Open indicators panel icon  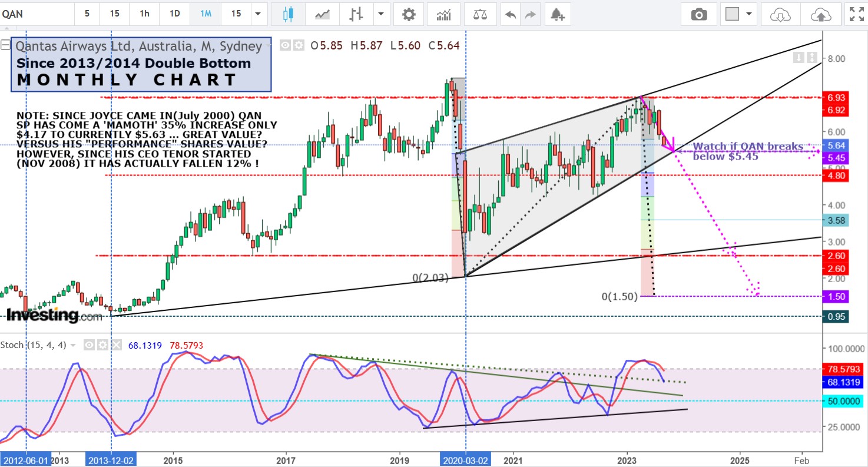(444, 14)
